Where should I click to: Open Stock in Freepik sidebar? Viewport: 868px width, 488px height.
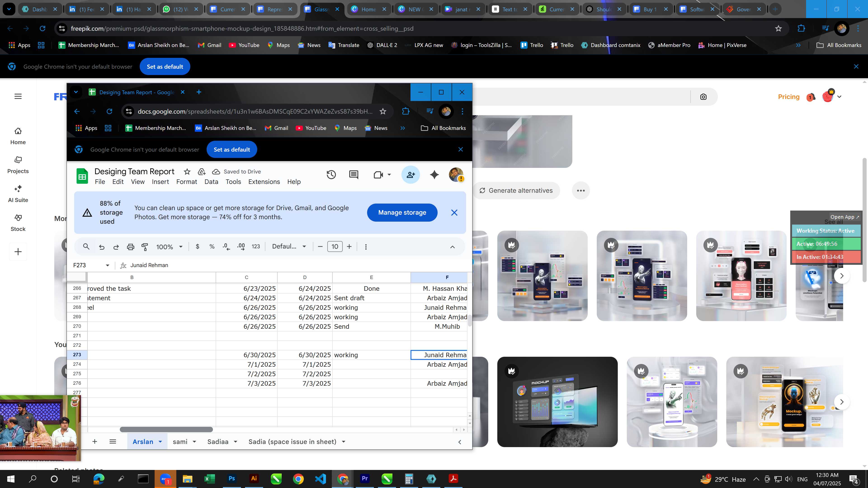[18, 223]
